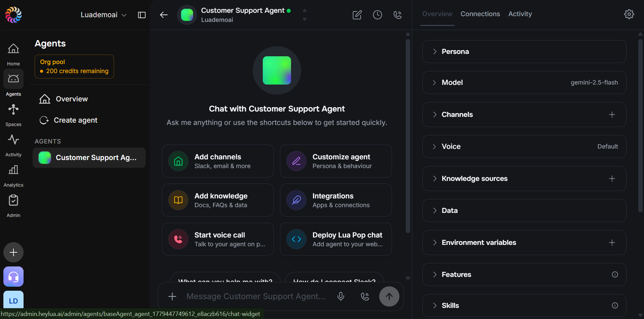Click the Default voice value
644x319 pixels.
click(608, 147)
